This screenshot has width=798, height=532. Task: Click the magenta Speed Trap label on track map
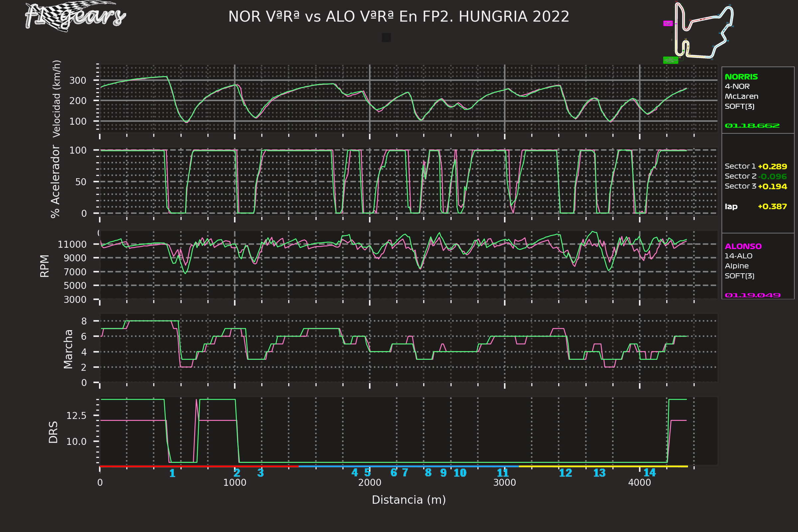click(668, 23)
